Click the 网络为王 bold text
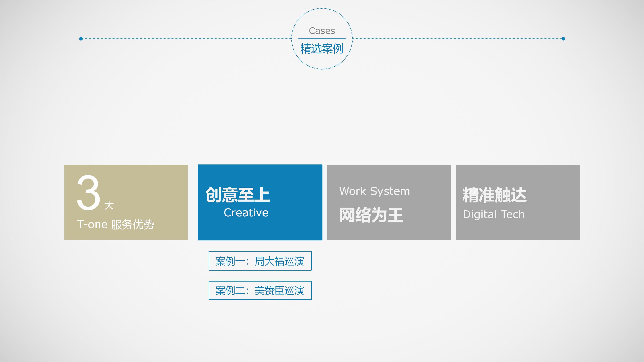This screenshot has width=644, height=362. (371, 215)
